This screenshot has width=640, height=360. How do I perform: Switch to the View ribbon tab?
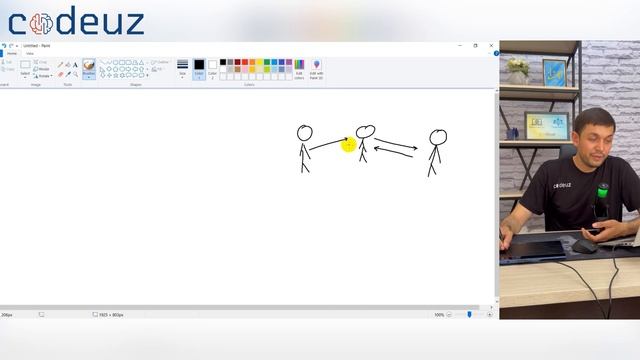point(30,53)
